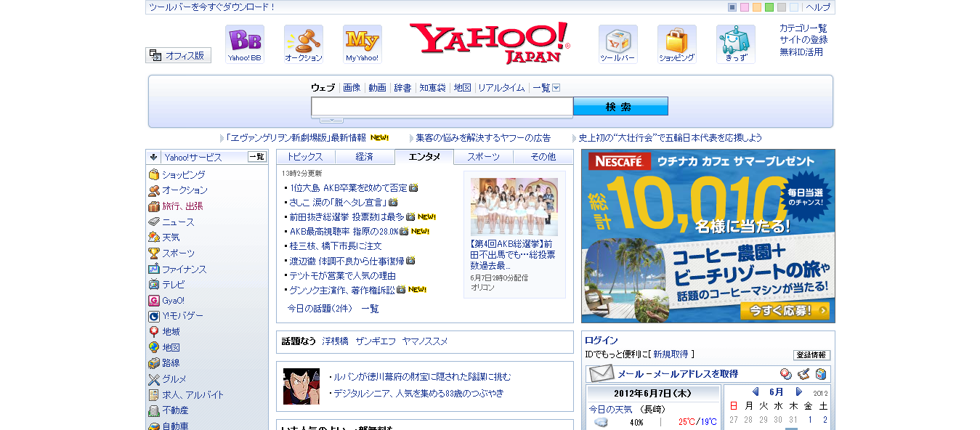Open the カテゴリ一覧 link

(x=803, y=28)
